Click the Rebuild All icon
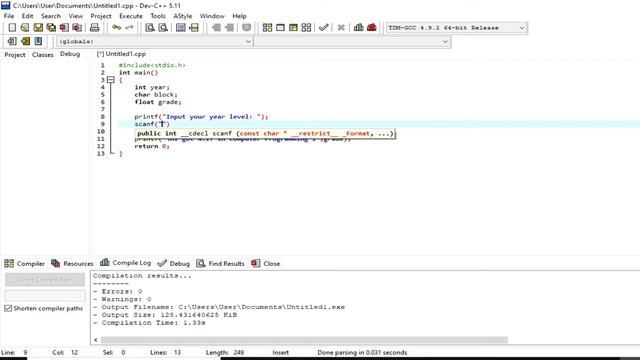The width and height of the screenshot is (640, 360). pos(306,27)
